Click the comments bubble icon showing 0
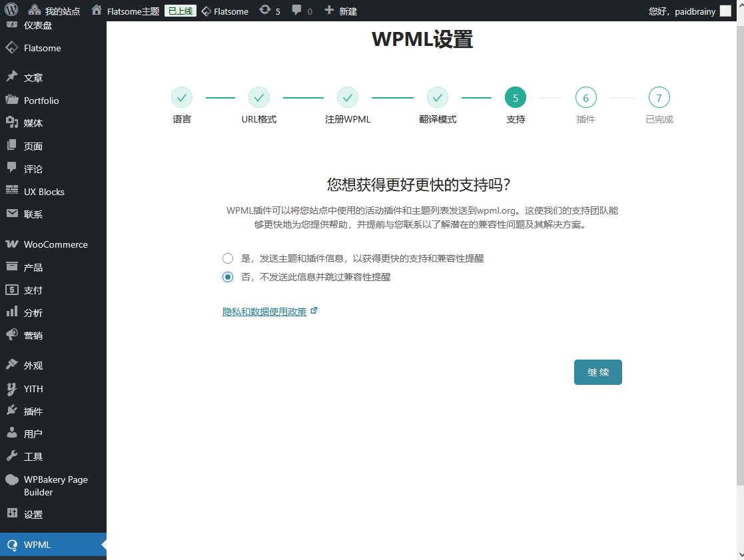The height and width of the screenshot is (560, 744). 296,10
